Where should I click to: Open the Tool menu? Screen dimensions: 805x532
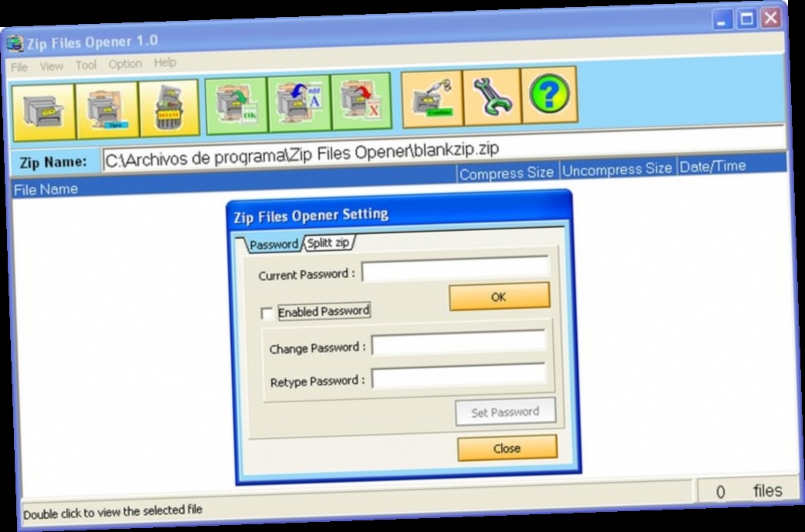click(85, 66)
